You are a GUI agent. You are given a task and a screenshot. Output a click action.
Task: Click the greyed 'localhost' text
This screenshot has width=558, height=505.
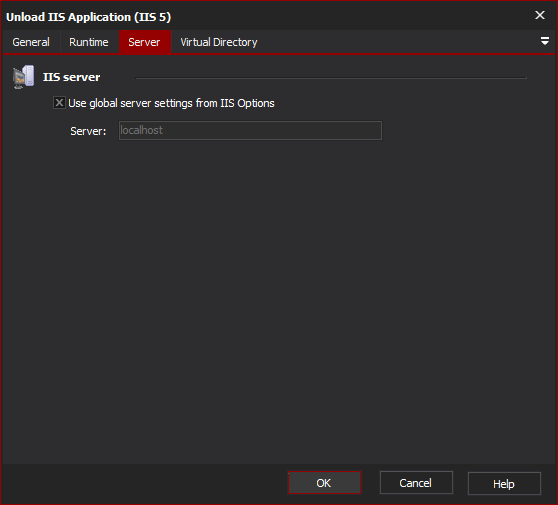[142, 130]
